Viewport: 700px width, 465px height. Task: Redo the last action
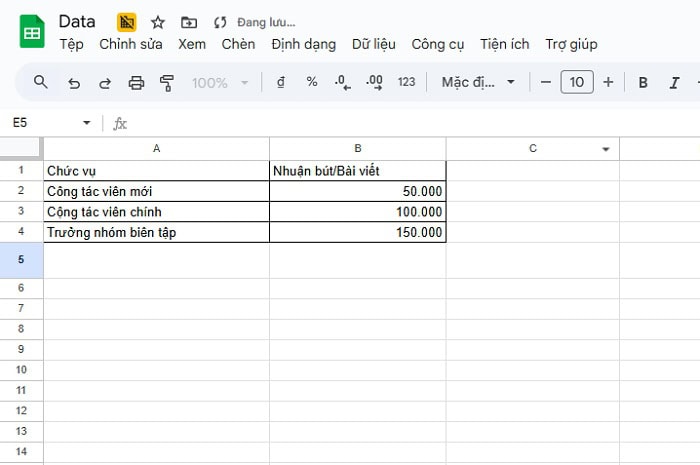tap(104, 83)
